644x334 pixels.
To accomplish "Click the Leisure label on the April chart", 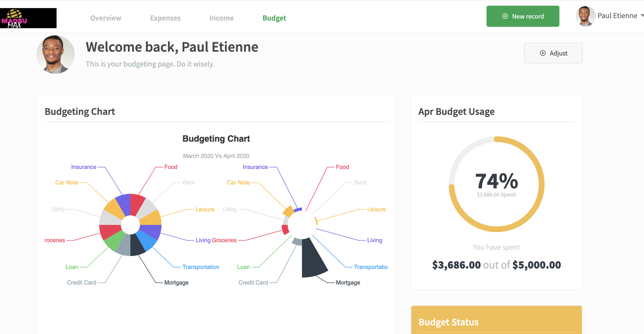I will click(x=376, y=209).
